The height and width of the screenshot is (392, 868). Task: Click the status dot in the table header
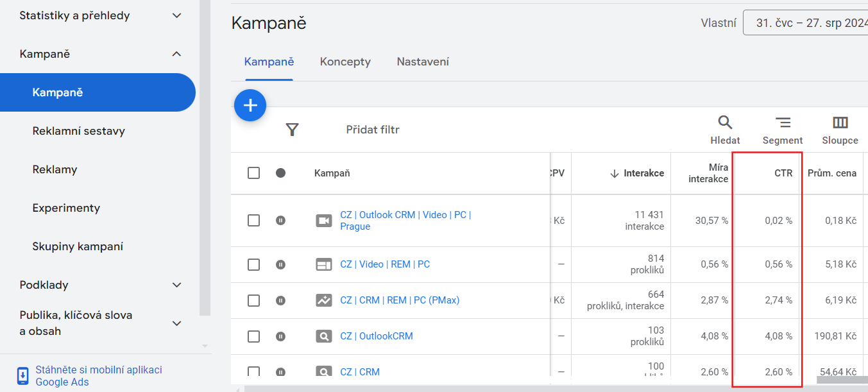tap(280, 173)
